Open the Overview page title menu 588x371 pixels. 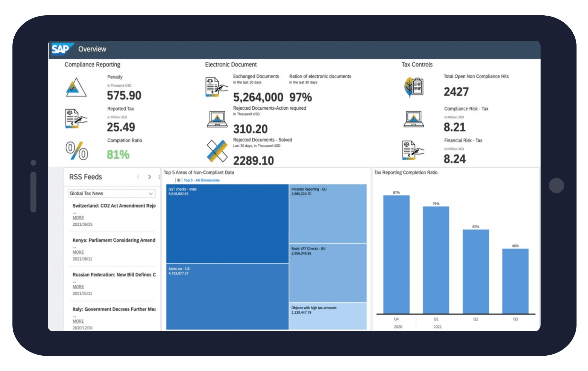tap(92, 49)
